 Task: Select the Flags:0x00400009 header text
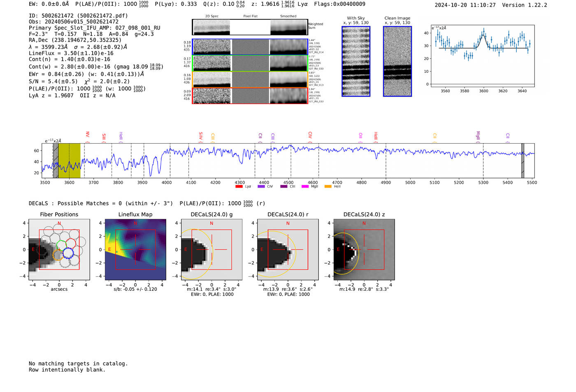coord(339,4)
